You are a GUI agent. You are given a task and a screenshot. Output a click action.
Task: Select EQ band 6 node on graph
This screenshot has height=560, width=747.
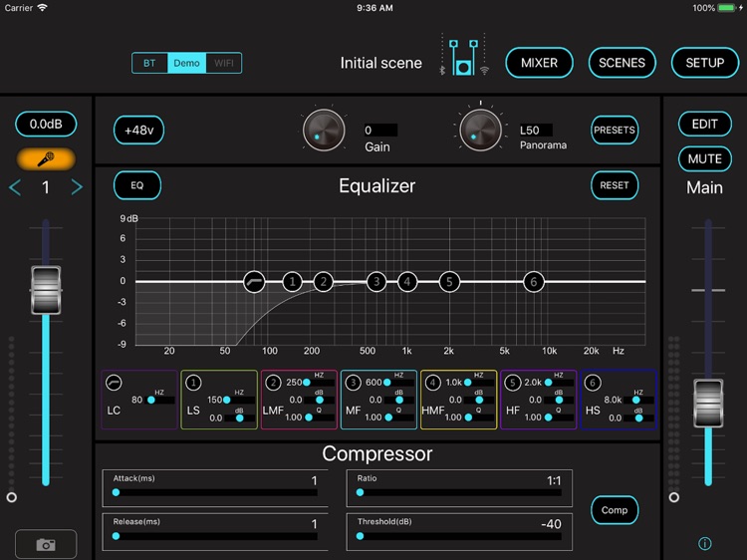pos(534,282)
